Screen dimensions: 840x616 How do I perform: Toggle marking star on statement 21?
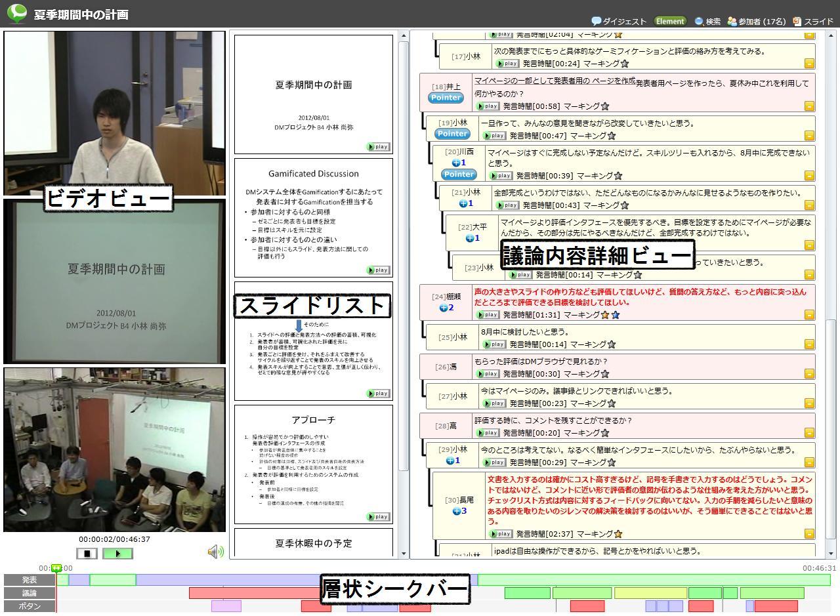(x=625, y=205)
